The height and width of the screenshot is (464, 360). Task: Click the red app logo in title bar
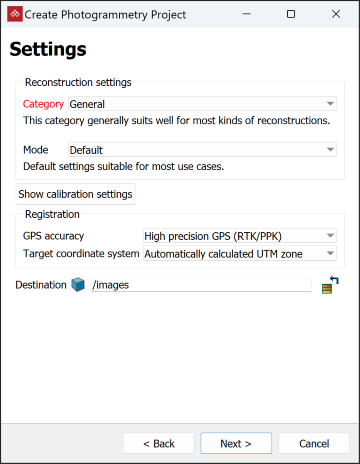click(x=15, y=14)
